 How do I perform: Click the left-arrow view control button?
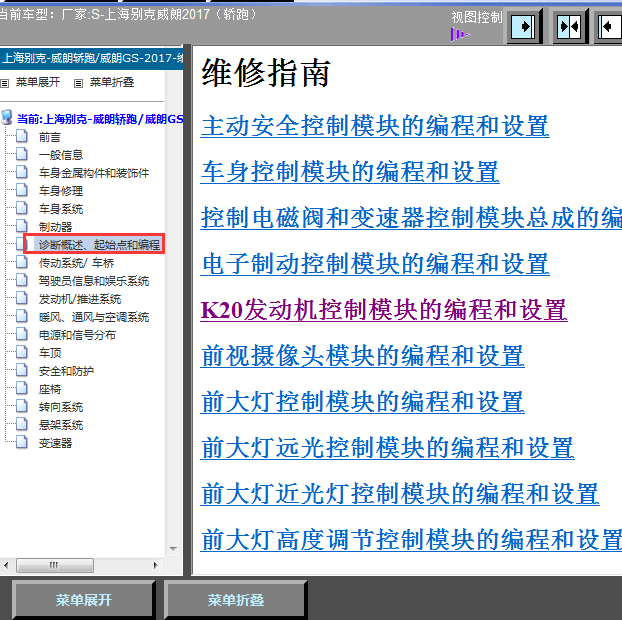tap(609, 27)
